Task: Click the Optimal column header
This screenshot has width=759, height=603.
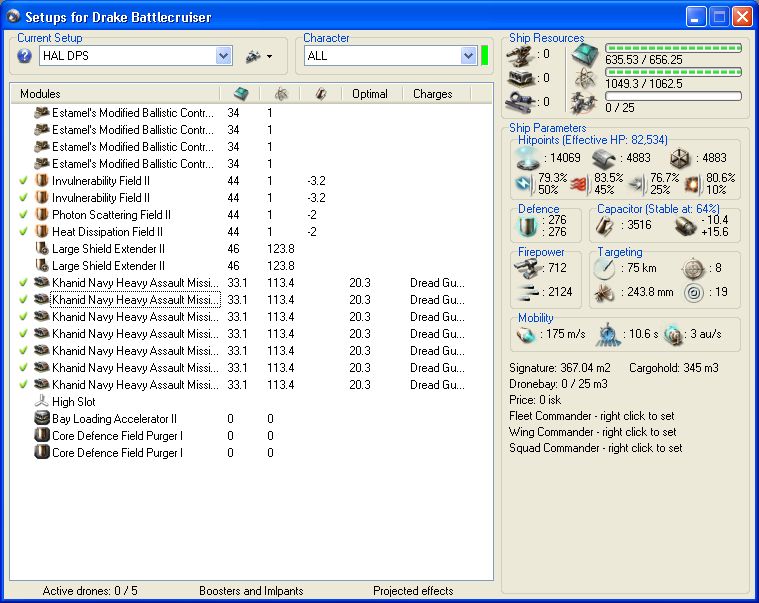Action: [x=370, y=94]
